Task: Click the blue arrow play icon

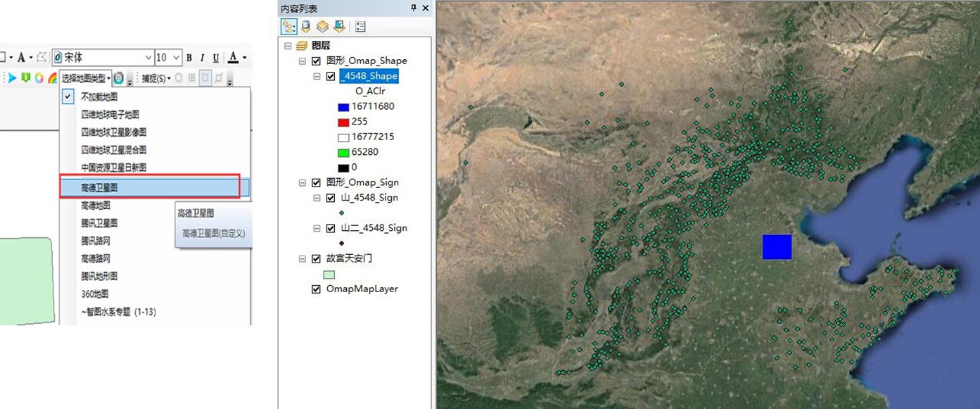Action: pos(12,77)
